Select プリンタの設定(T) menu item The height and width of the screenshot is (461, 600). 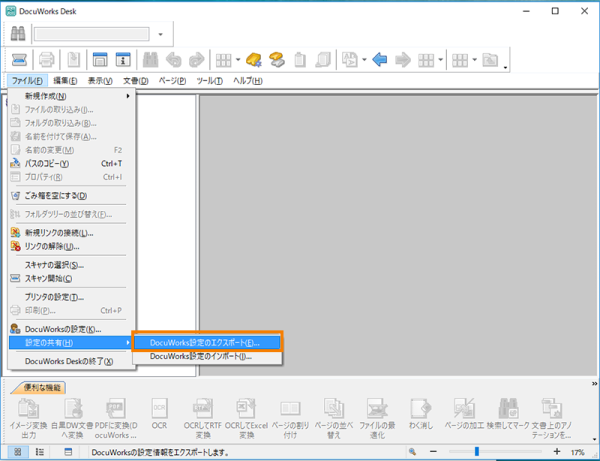click(x=71, y=297)
